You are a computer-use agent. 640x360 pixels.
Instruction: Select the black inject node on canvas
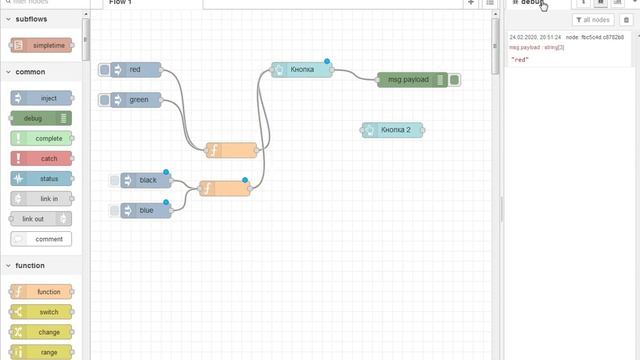146,180
